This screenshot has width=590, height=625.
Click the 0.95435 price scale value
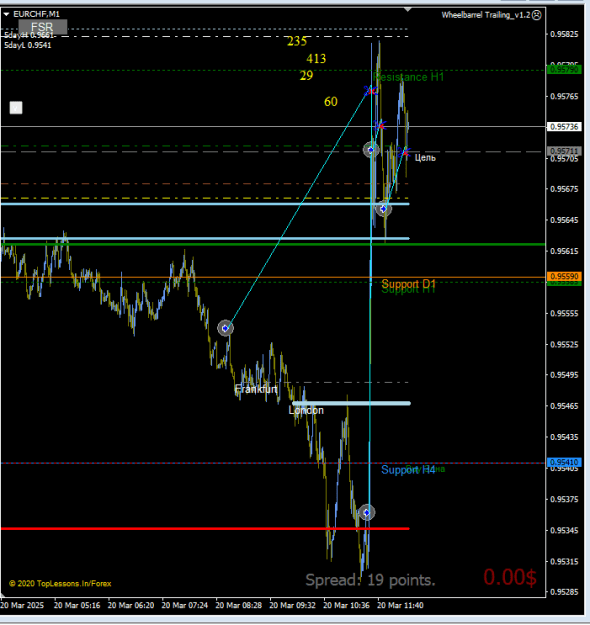pos(564,437)
